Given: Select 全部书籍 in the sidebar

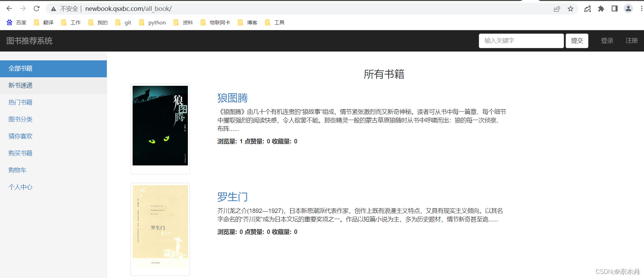Looking at the screenshot, I should tap(53, 68).
